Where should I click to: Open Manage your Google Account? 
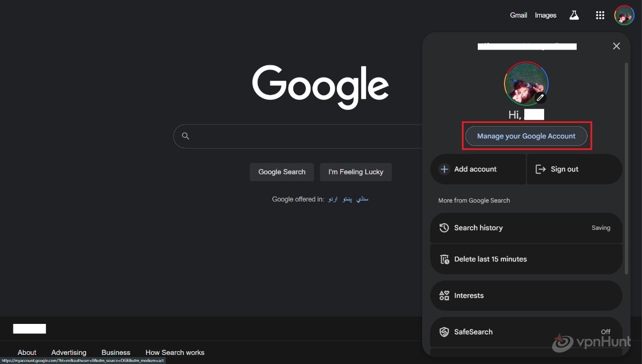tap(526, 136)
